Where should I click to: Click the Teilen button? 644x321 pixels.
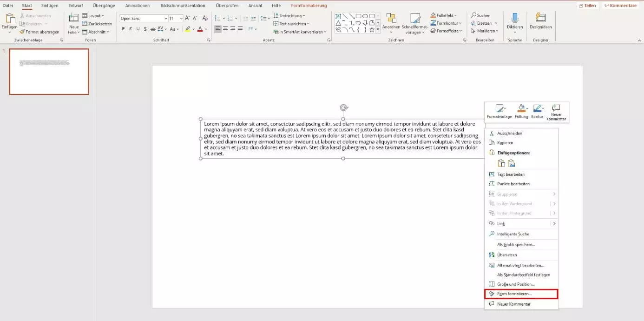(587, 6)
